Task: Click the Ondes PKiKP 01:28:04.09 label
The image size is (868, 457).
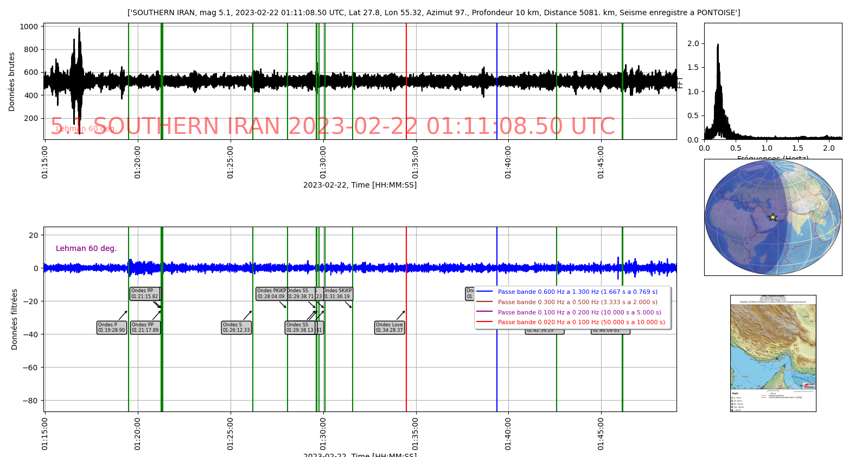Action: 271,293
